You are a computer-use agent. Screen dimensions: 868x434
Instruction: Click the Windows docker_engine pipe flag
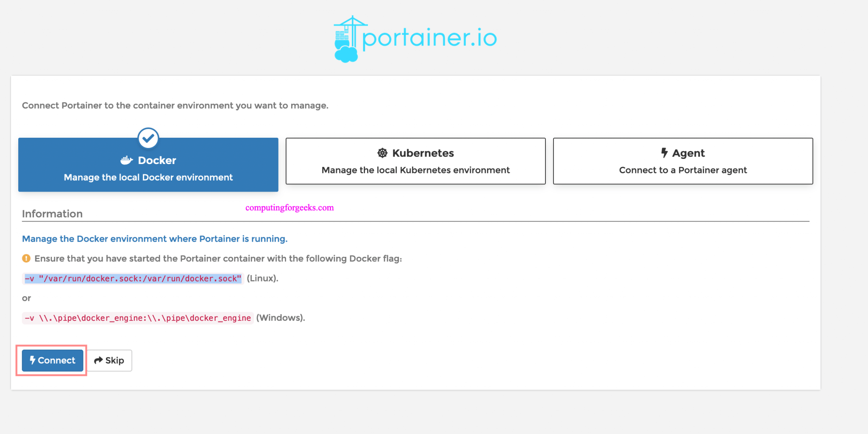click(138, 318)
